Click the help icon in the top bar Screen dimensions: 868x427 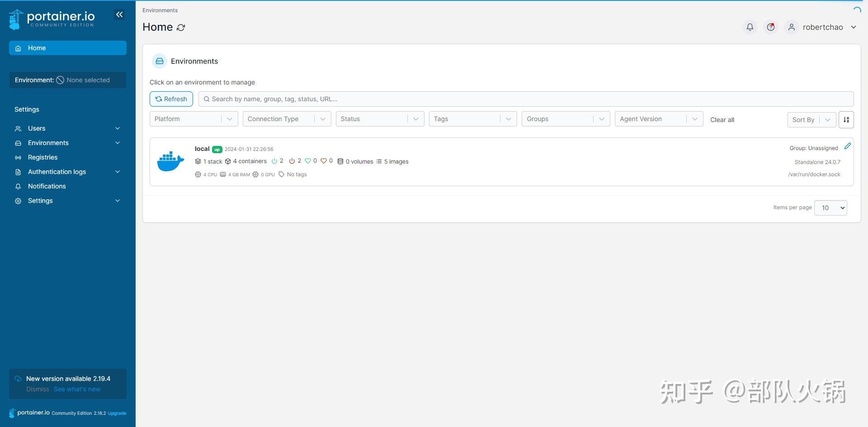click(771, 27)
